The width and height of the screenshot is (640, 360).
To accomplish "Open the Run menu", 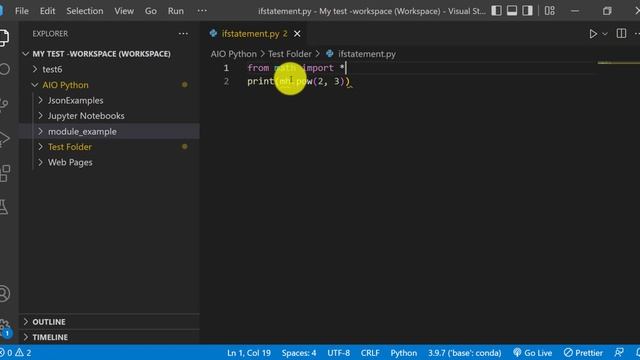I will 176,11.
